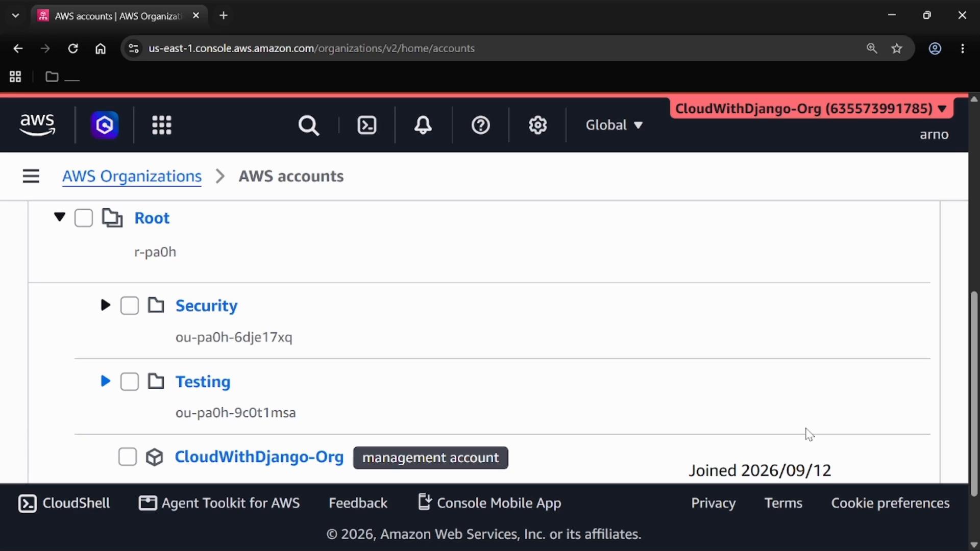Open the console settings gear

pos(537,125)
